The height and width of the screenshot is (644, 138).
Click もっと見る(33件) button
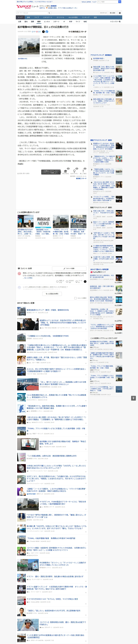click(x=52, y=294)
